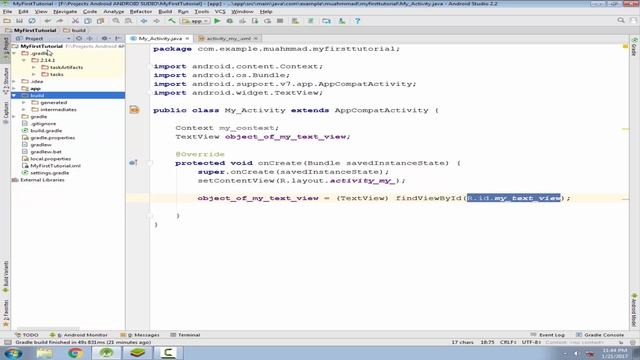Image resolution: width=640 pixels, height=360 pixels.
Task: Collapse all in Project panel
Action: (90, 38)
